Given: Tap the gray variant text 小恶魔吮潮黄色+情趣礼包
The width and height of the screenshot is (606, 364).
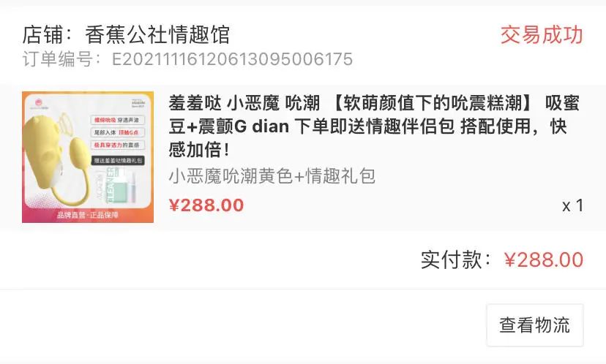Looking at the screenshot, I should click(x=272, y=176).
